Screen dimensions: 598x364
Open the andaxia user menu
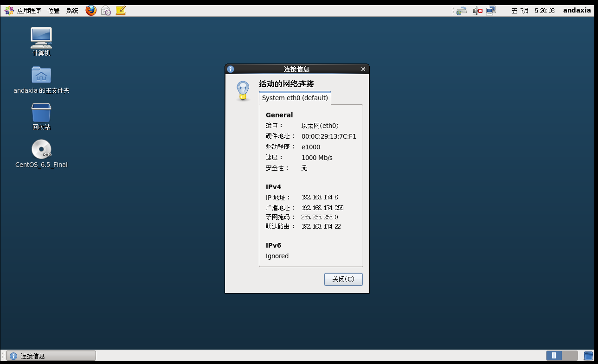[577, 10]
